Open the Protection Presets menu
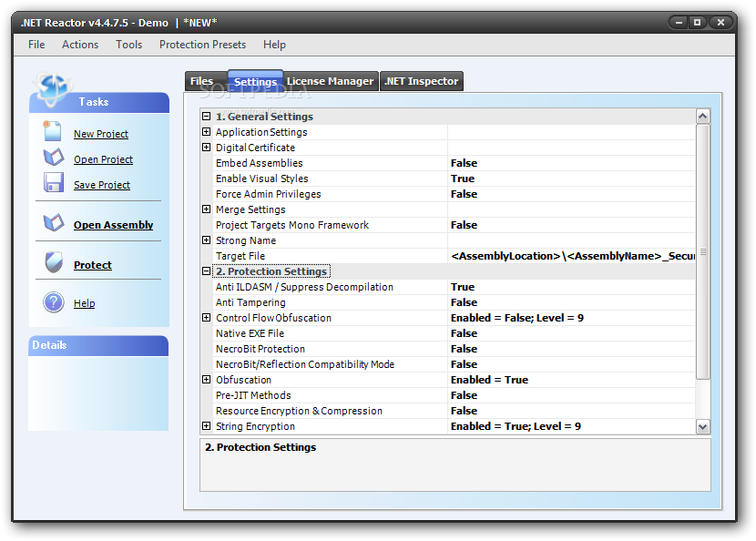This screenshot has height=541, width=756. [x=202, y=45]
